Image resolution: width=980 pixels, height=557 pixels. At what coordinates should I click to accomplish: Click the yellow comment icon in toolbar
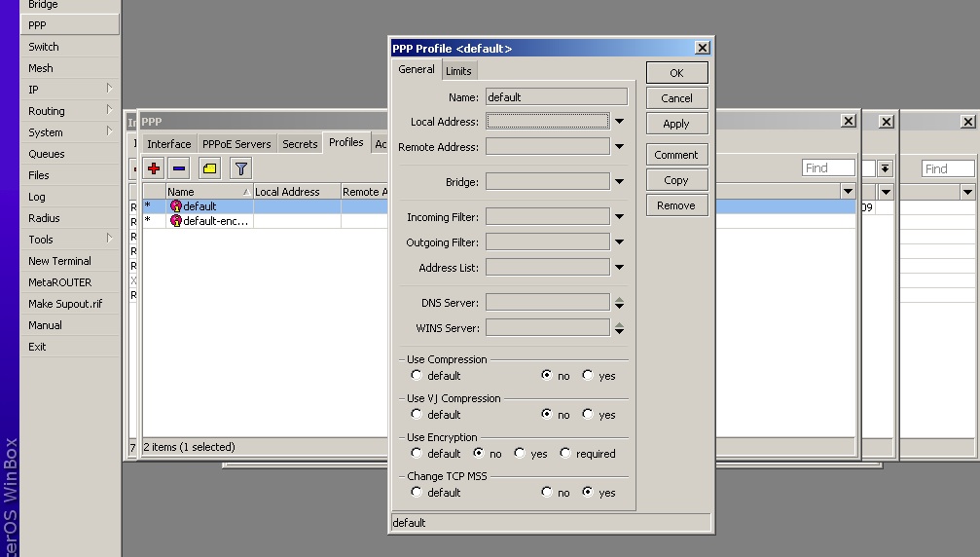tap(209, 168)
